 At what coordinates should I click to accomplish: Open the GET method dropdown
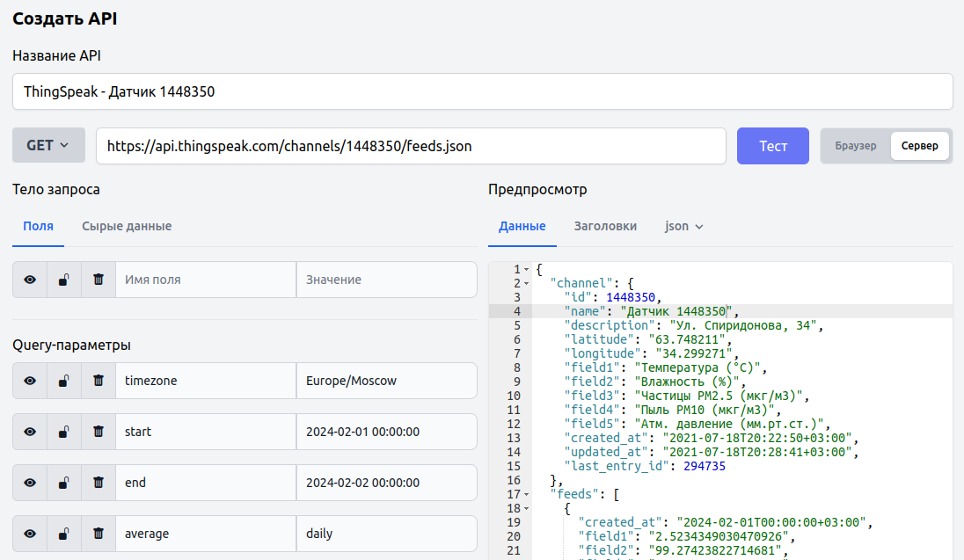(48, 146)
